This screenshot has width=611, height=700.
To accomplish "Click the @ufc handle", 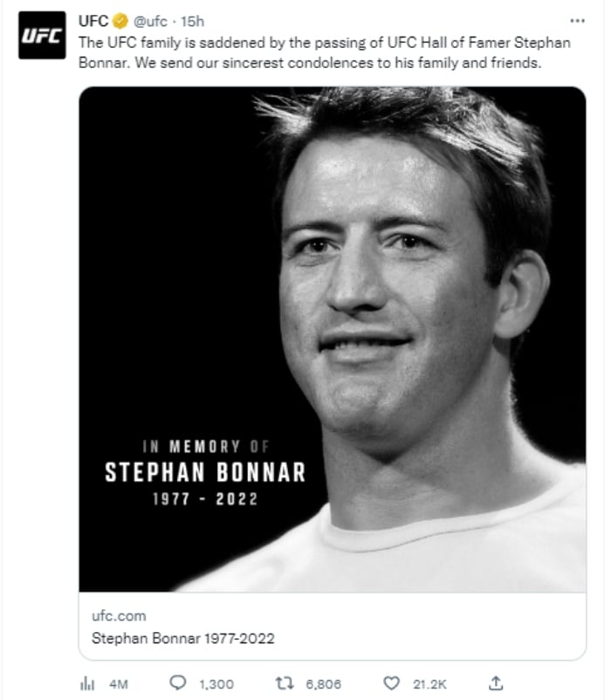I will (x=150, y=21).
